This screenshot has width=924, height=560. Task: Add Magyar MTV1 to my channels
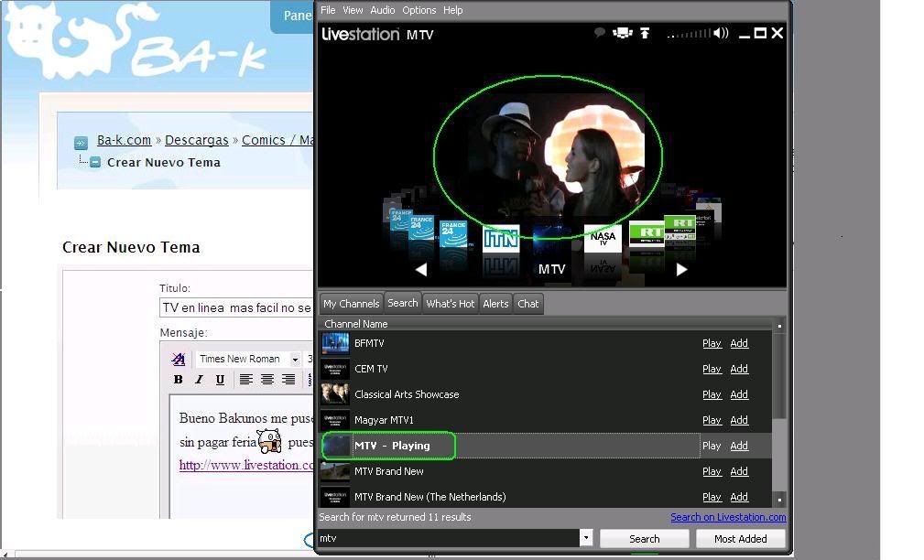[739, 420]
